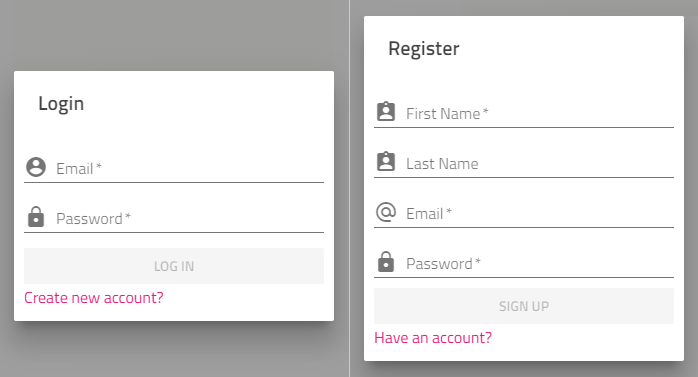Image resolution: width=698 pixels, height=377 pixels.
Task: Click the SIGN UP button
Action: pos(524,306)
